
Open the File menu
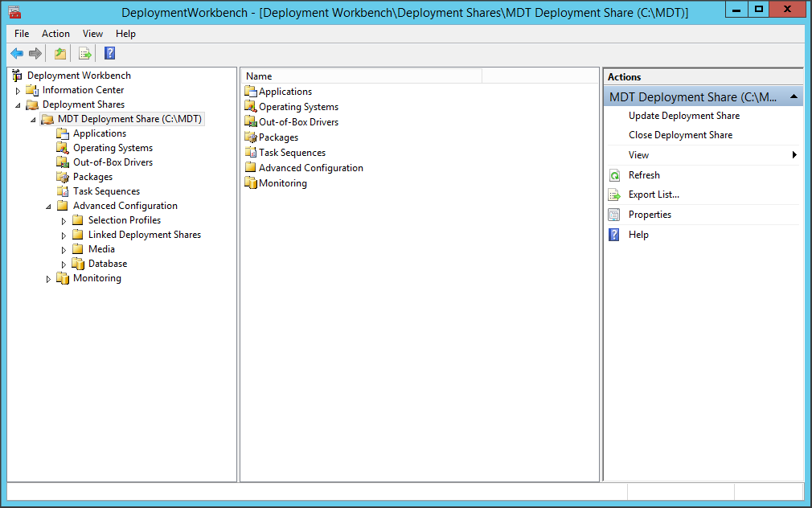[x=22, y=34]
